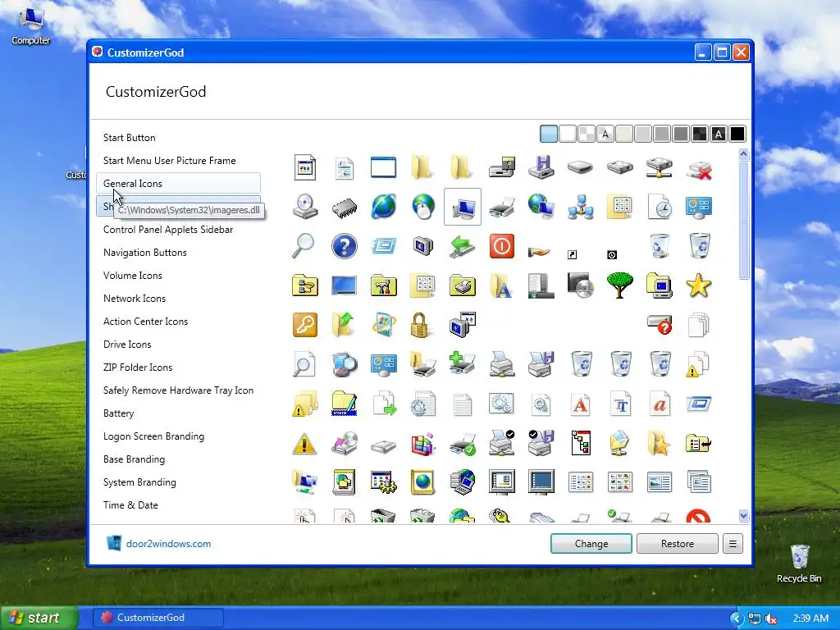840x630 pixels.
Task: Open the ZIP Folder Icons category
Action: pos(138,367)
